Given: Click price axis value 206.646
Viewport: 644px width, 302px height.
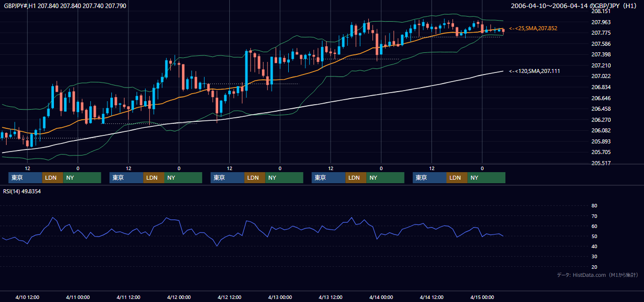Looking at the screenshot, I should tap(601, 98).
